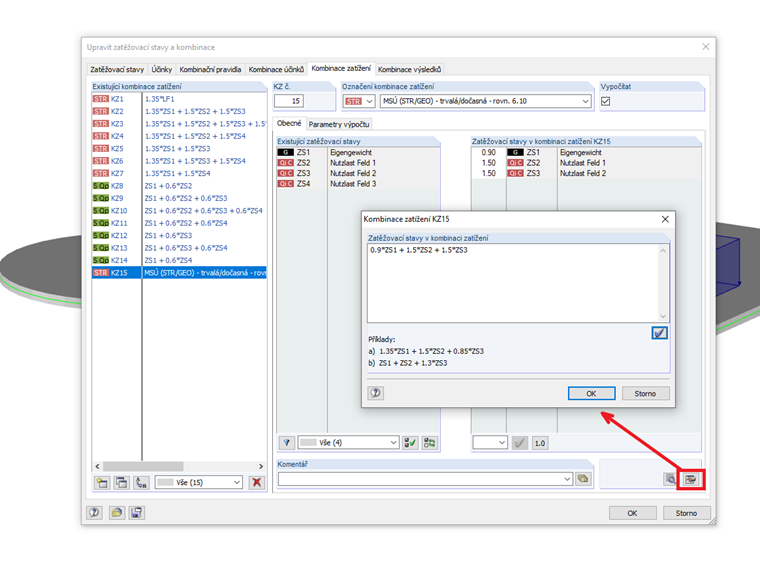Click the blue checkmark verify formula icon
Viewport: 760px width, 570px height.
pos(659,333)
